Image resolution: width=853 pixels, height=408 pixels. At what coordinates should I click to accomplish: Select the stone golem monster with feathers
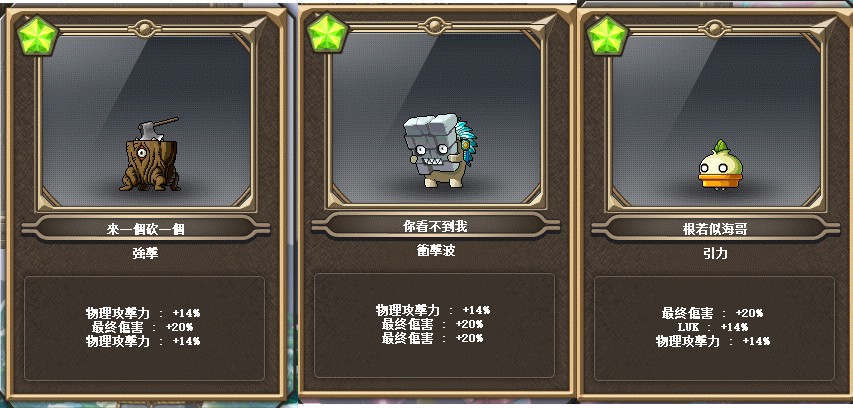click(440, 150)
